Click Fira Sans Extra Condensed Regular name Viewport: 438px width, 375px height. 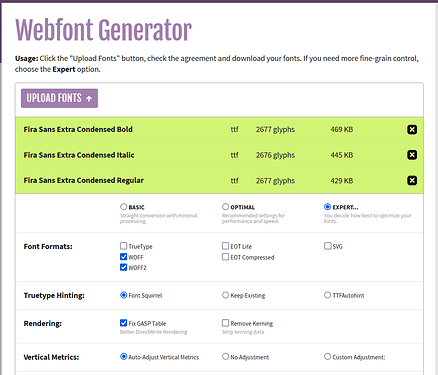[x=84, y=180]
